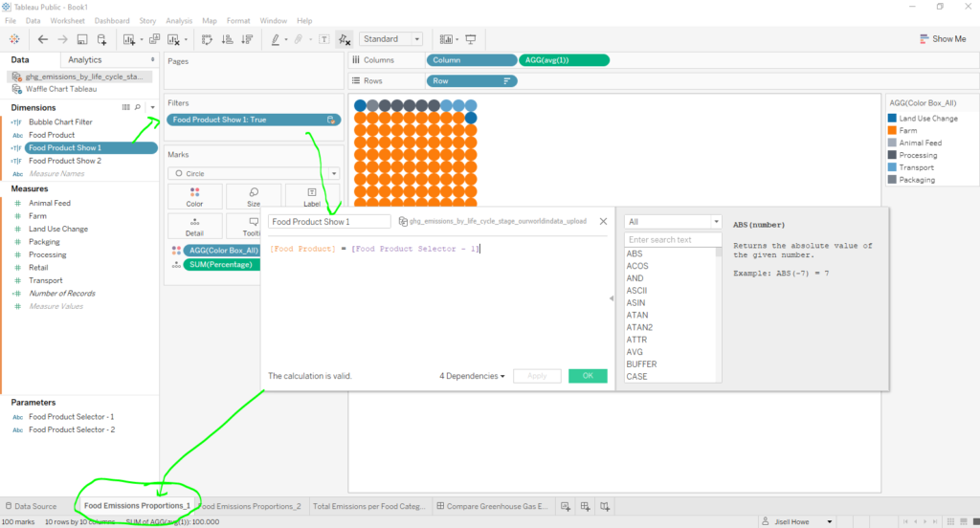Click the Food Product Show 1: True filter pill
This screenshot has width=980, height=528.
[x=254, y=120]
